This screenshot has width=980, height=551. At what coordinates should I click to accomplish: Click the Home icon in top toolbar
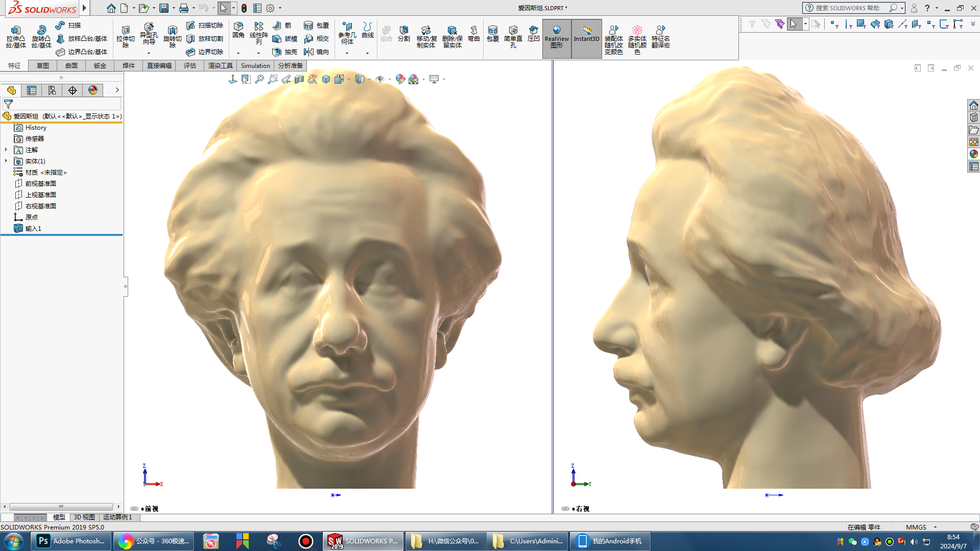(x=111, y=8)
